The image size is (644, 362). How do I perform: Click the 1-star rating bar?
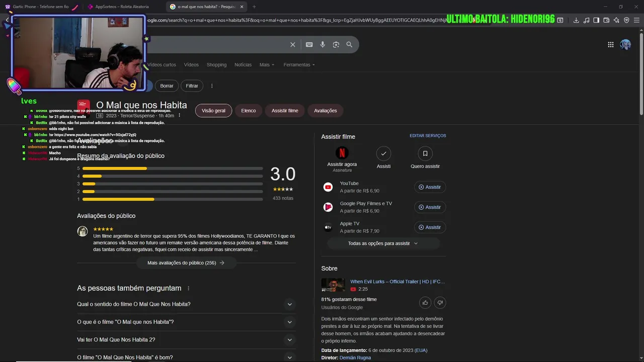pyautogui.click(x=173, y=200)
